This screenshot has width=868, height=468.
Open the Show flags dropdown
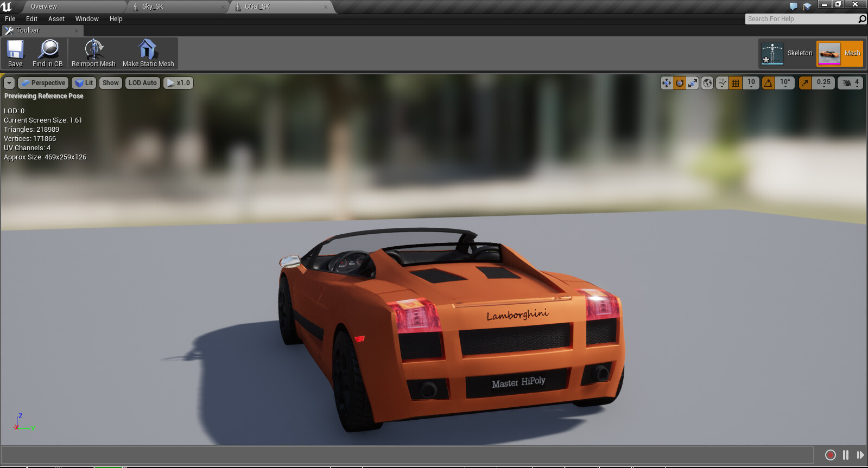tap(110, 83)
